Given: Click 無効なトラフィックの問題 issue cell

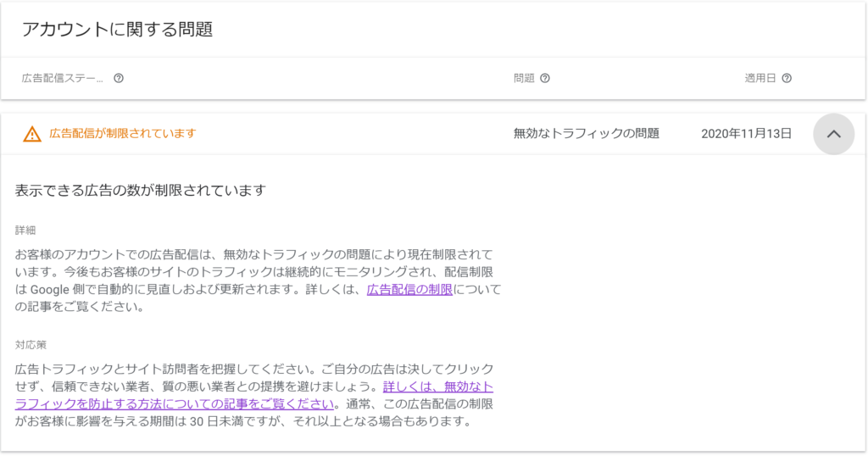Looking at the screenshot, I should pyautogui.click(x=587, y=133).
